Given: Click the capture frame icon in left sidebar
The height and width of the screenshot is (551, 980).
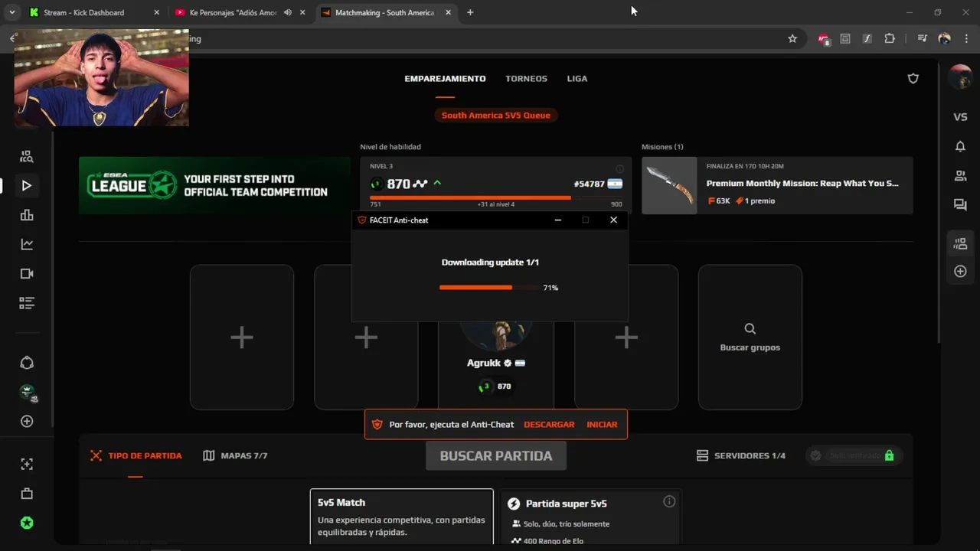Looking at the screenshot, I should point(27,464).
